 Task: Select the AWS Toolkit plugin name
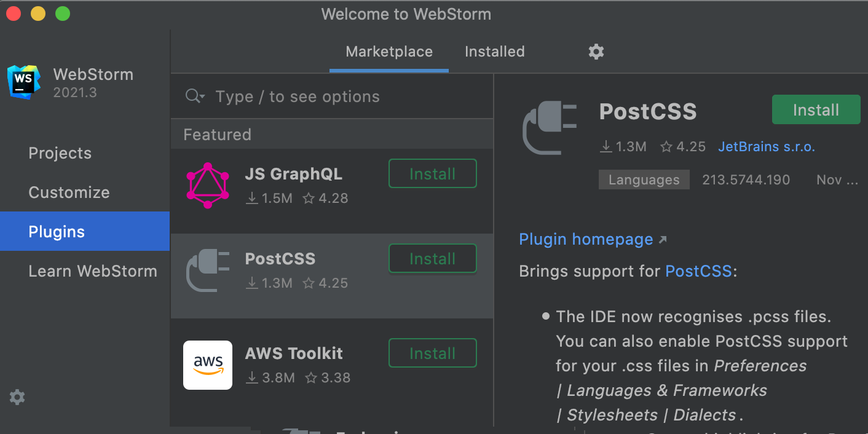click(294, 353)
